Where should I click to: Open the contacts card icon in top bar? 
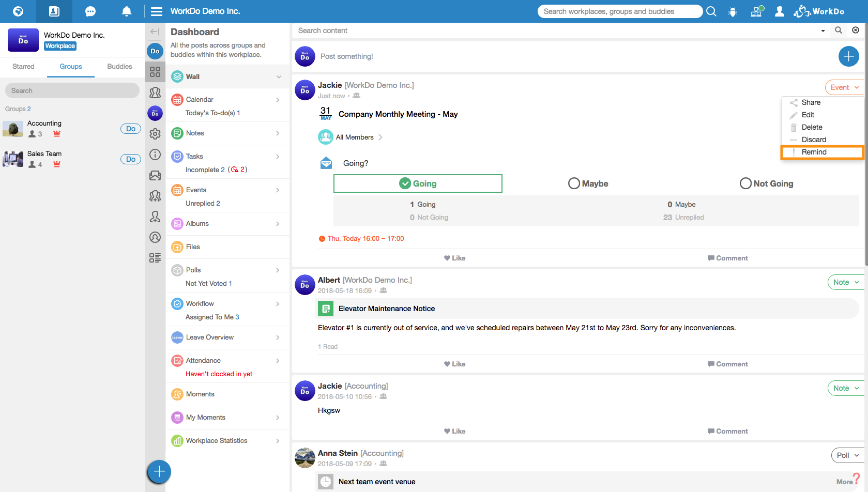pos(54,11)
